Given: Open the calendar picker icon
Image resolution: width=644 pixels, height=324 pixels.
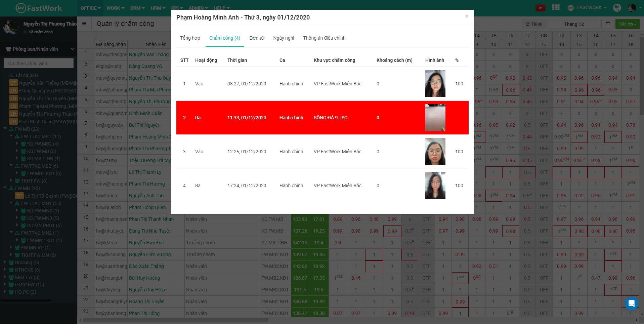Looking at the screenshot, I should (608, 24).
